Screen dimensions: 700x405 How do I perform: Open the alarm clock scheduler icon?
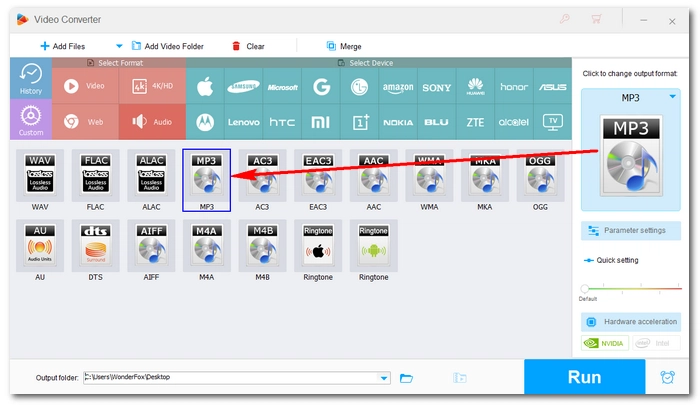667,377
